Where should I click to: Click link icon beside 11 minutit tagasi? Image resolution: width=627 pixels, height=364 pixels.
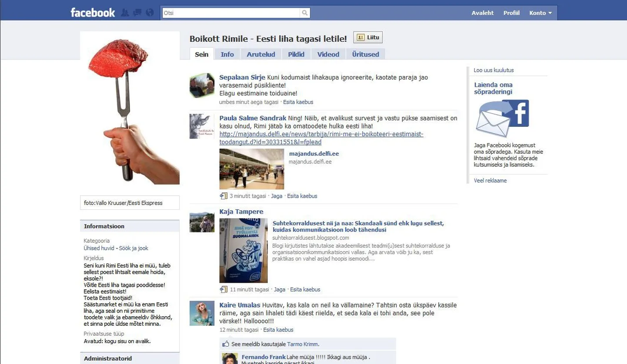[x=223, y=289]
